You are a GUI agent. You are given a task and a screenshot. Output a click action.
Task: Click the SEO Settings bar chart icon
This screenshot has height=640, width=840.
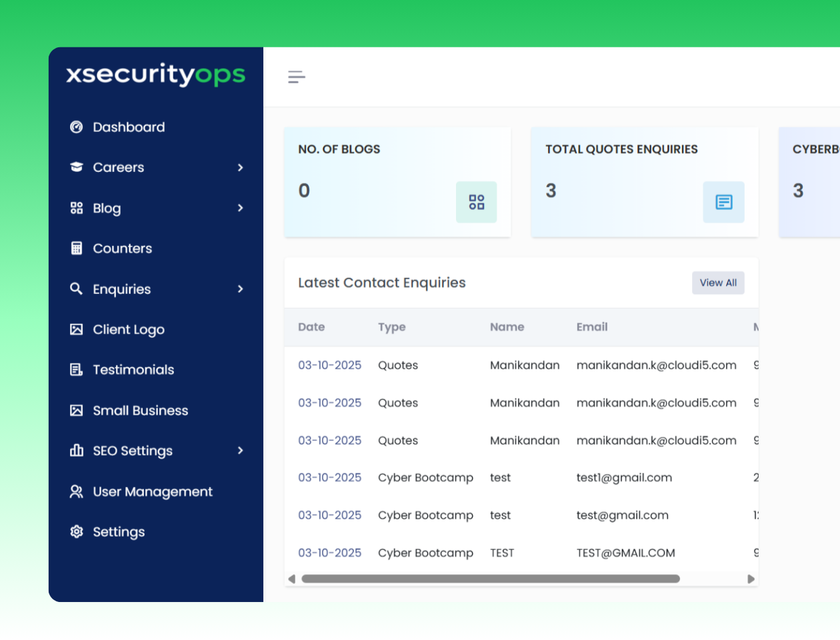[x=77, y=451]
